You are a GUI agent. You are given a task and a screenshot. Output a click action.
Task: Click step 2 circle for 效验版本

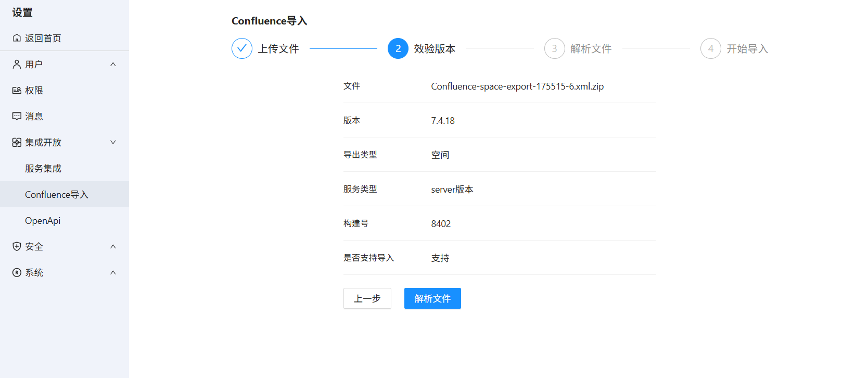(x=398, y=48)
